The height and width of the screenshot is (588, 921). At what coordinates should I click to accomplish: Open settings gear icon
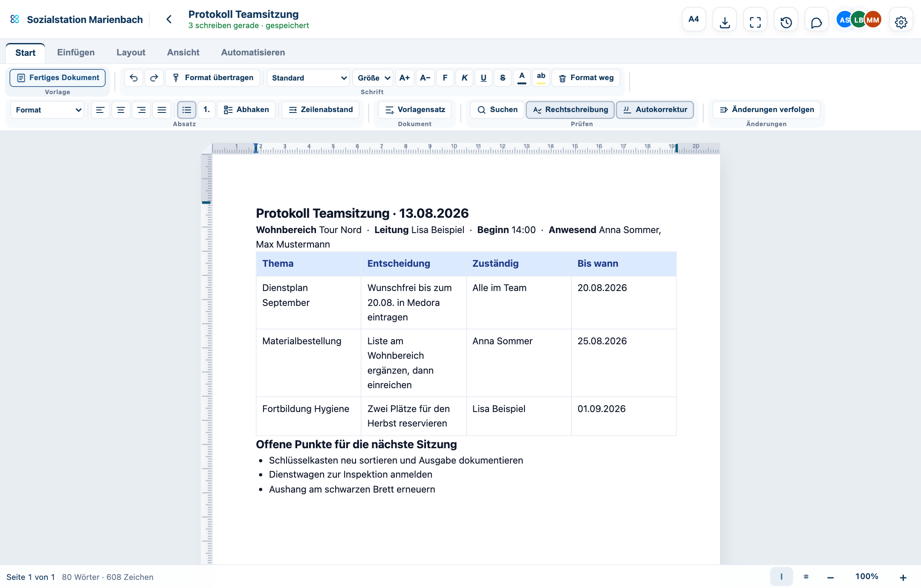pyautogui.click(x=901, y=20)
